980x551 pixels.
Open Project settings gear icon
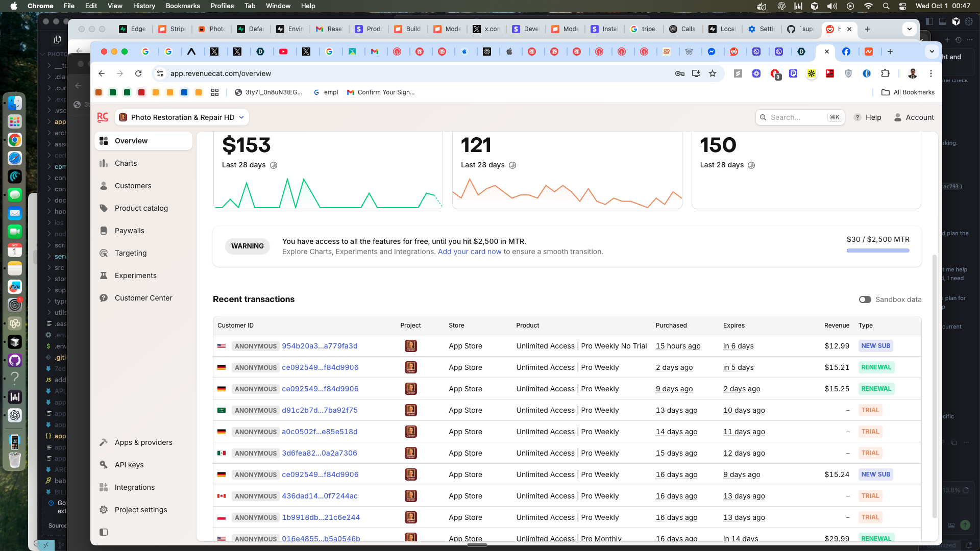(104, 510)
